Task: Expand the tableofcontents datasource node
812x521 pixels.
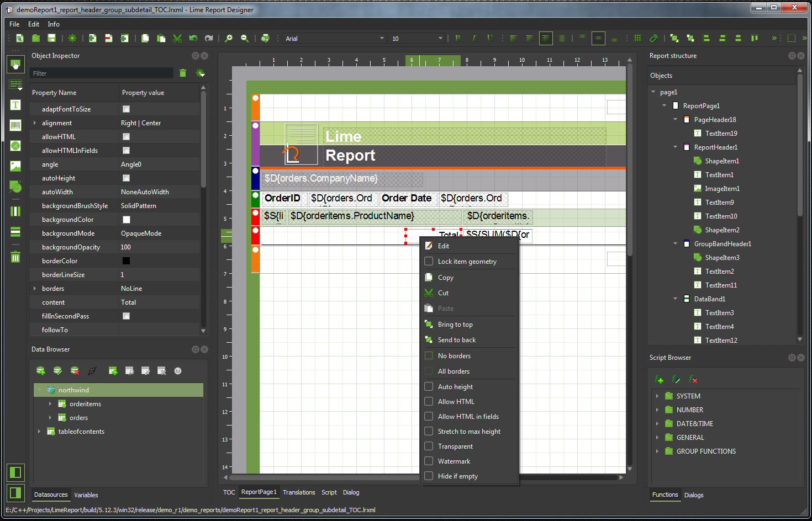Action: pos(39,432)
